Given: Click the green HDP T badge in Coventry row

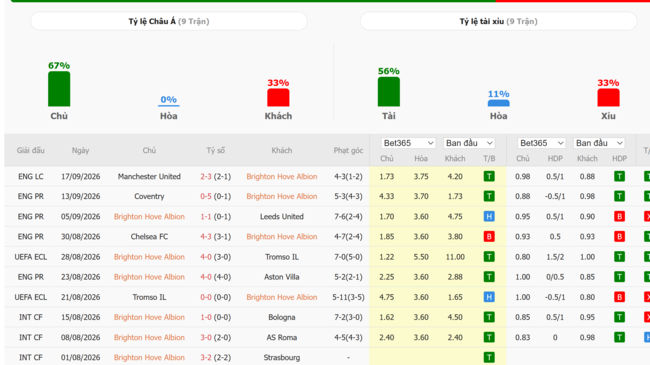Looking at the screenshot, I should click(619, 196).
